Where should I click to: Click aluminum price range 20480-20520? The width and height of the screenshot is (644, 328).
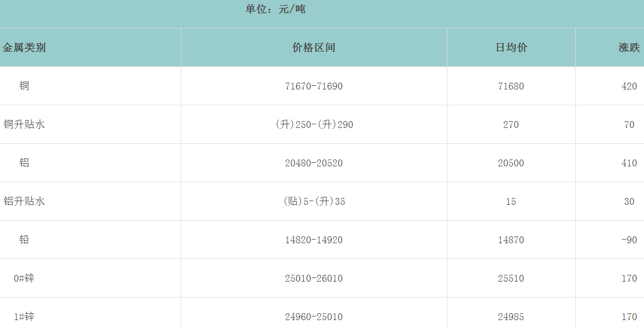(x=314, y=163)
